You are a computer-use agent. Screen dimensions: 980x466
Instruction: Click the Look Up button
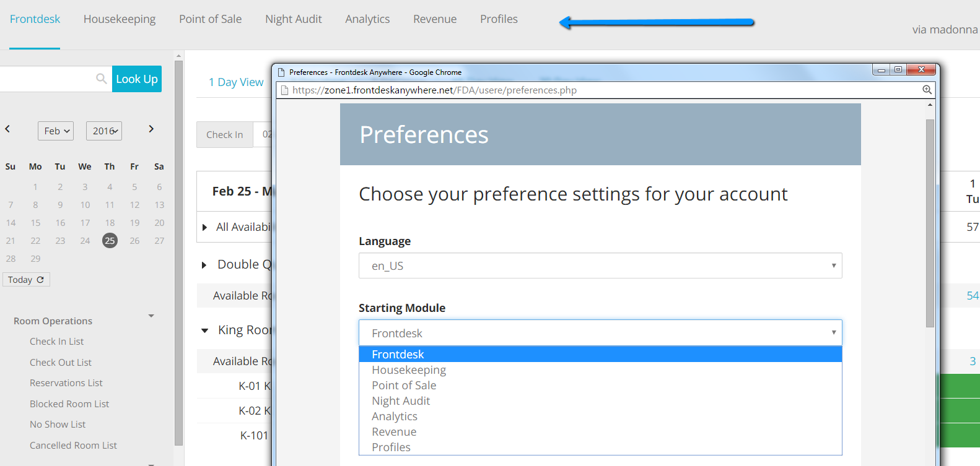pos(137,79)
